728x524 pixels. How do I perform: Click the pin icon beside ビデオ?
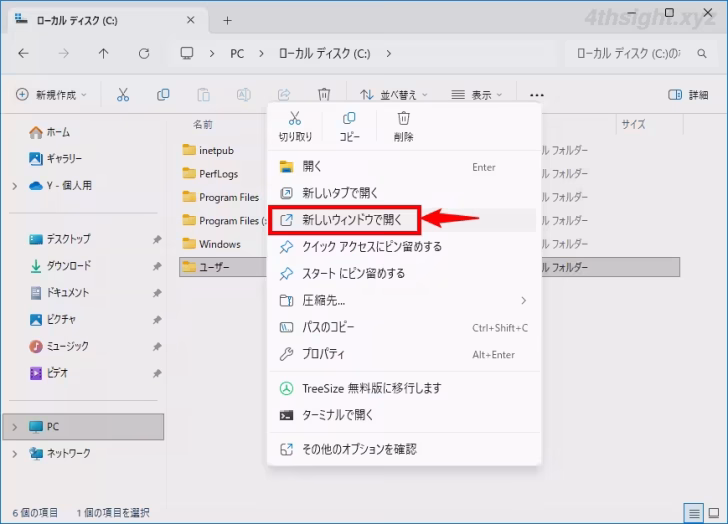click(157, 374)
